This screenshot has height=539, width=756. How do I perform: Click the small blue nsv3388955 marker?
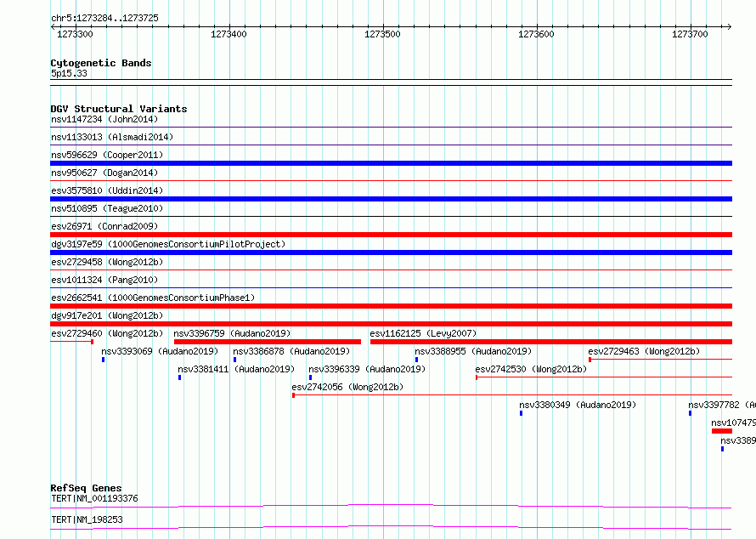pyautogui.click(x=416, y=360)
